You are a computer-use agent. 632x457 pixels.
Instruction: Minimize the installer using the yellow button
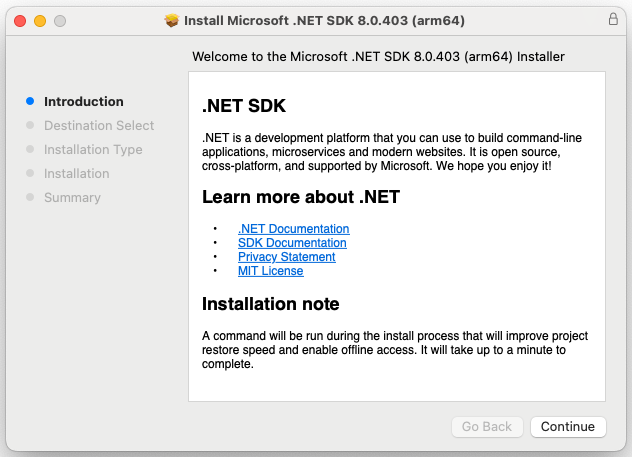[x=40, y=20]
